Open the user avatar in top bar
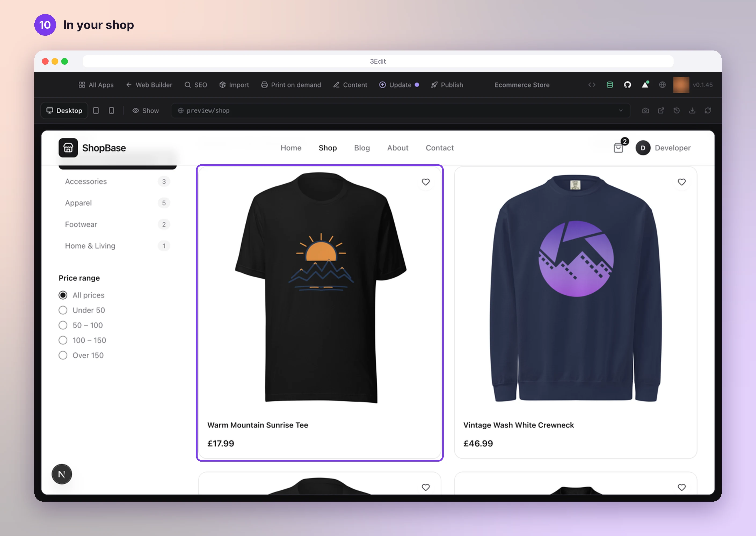This screenshot has width=756, height=536. [x=681, y=85]
